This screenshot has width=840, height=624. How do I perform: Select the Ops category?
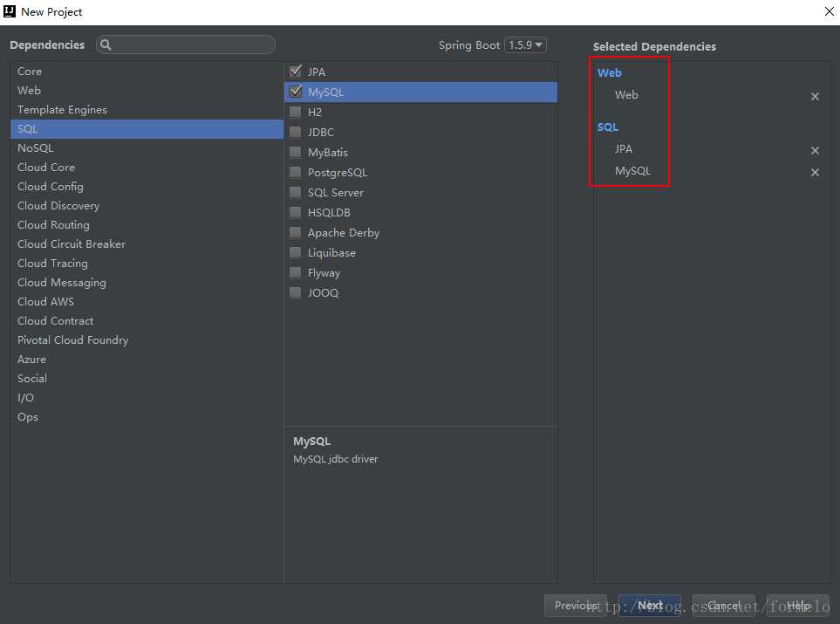pos(147,417)
